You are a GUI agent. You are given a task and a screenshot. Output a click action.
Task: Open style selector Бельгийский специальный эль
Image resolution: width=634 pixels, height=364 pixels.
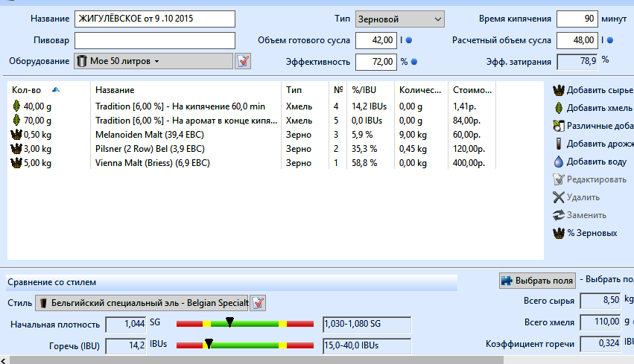tap(142, 303)
